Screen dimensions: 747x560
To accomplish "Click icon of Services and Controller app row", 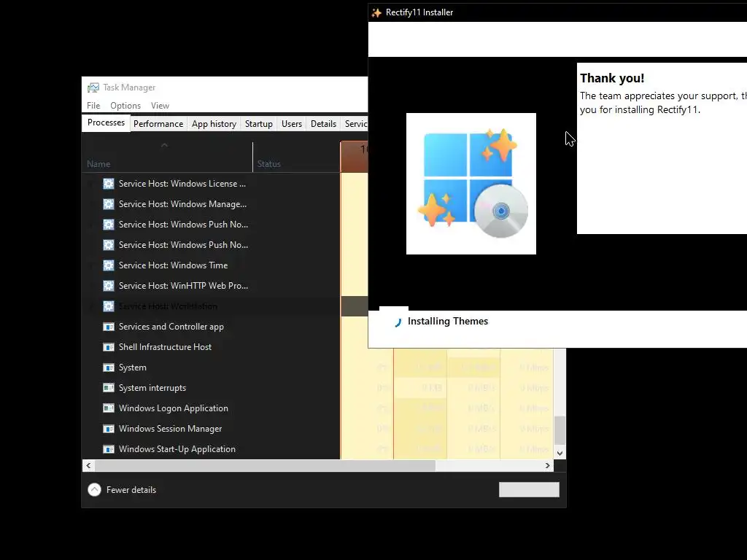I will pyautogui.click(x=109, y=327).
